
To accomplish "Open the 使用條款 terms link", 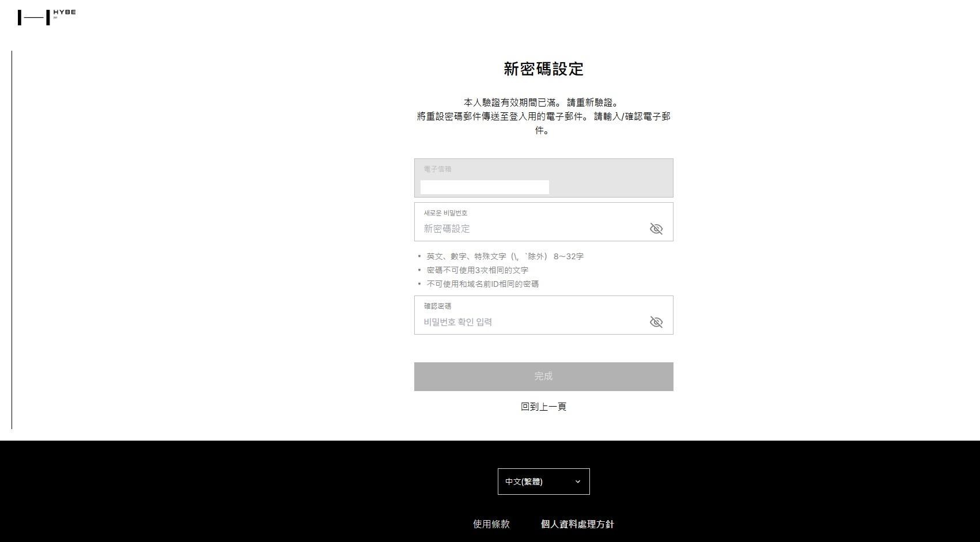I will (491, 524).
